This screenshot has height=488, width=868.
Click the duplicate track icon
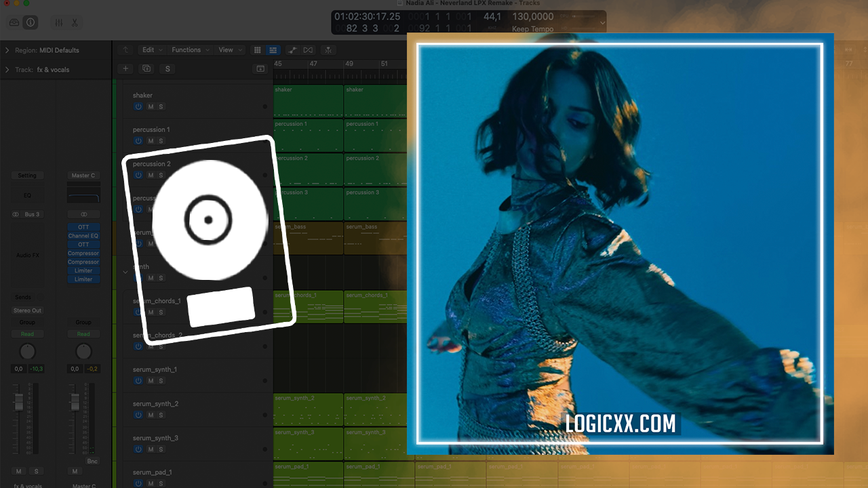(146, 68)
